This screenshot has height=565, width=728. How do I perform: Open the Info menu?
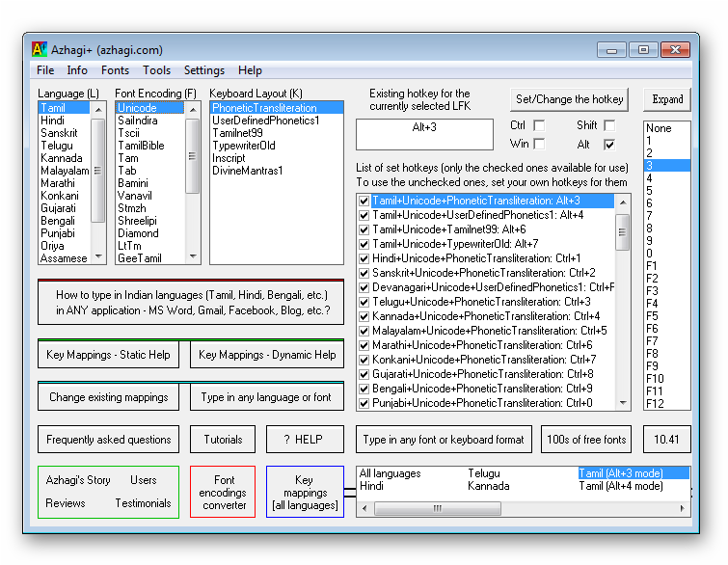77,70
